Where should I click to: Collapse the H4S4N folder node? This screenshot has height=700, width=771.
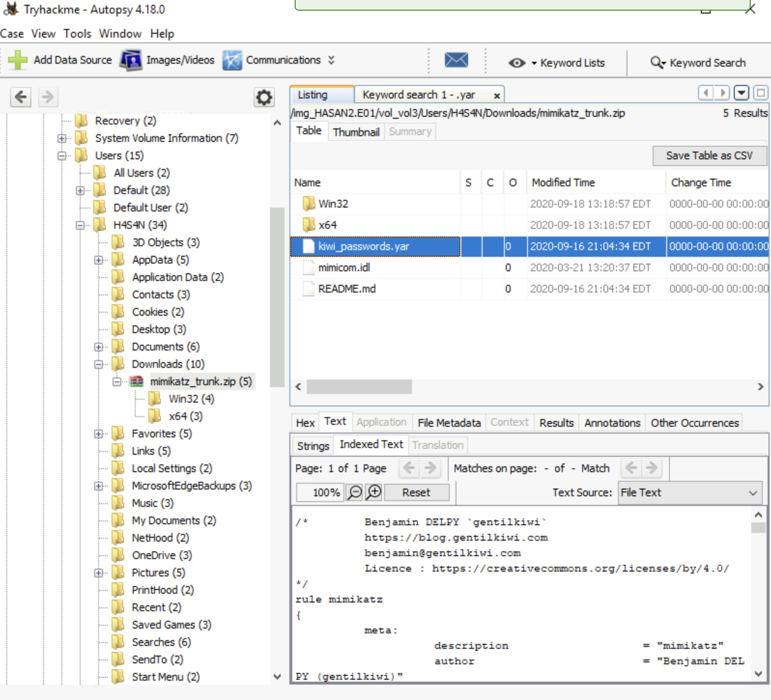coord(80,225)
